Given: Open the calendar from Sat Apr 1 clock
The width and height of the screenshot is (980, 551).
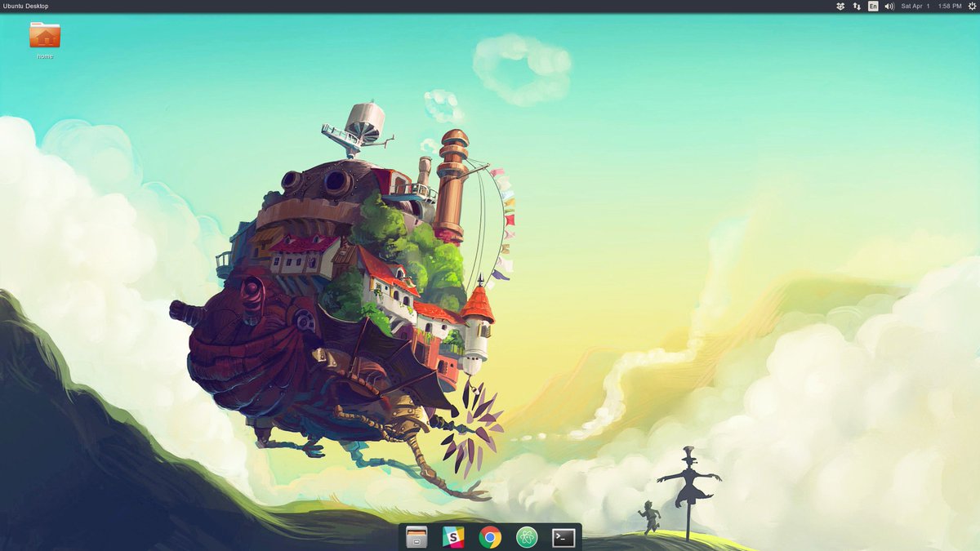Looking at the screenshot, I should (x=931, y=6).
